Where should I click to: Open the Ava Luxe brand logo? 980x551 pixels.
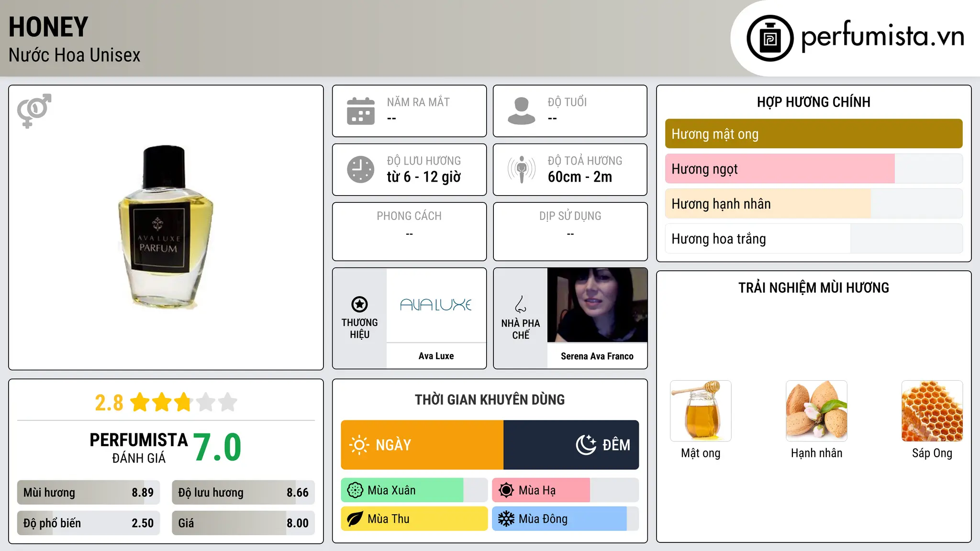click(436, 305)
